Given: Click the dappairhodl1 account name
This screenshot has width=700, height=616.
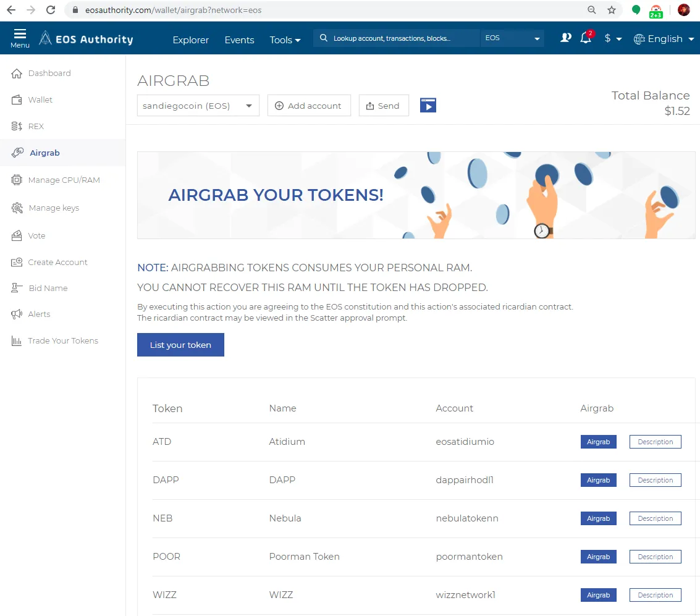Looking at the screenshot, I should tap(464, 480).
